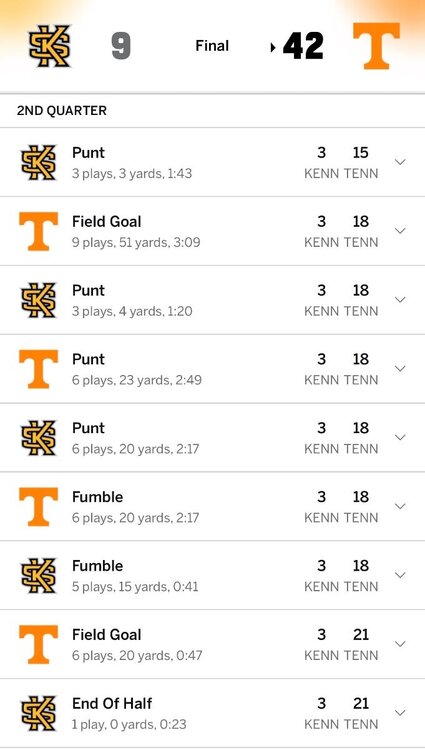Expand the Field Goal drive scoring 3-21
The image size is (425, 750).
400,644
